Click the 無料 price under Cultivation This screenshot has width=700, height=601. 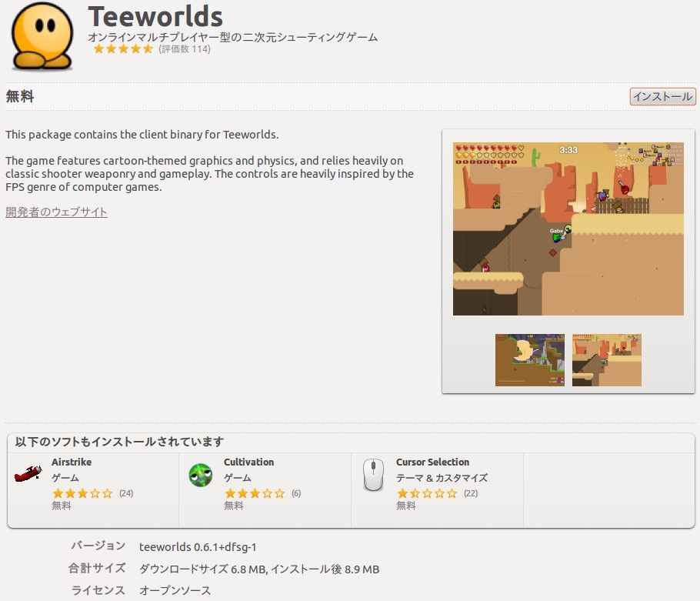[234, 506]
